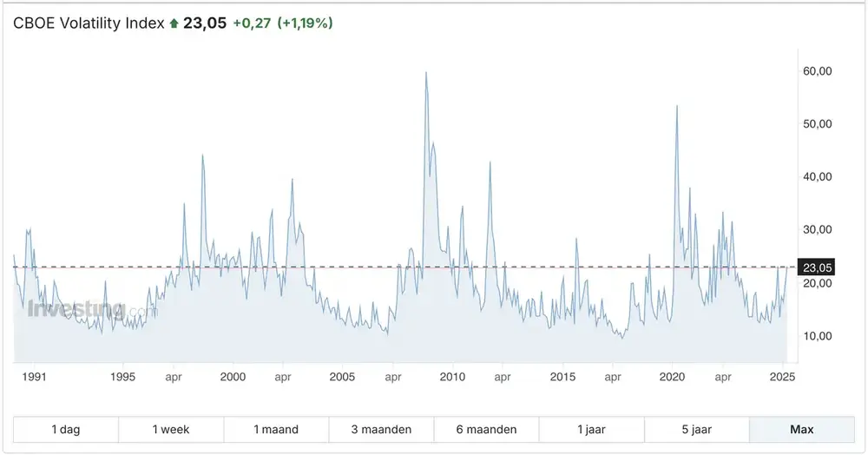Click the +0,27 change value
This screenshot has width=868, height=455.
pyautogui.click(x=252, y=23)
